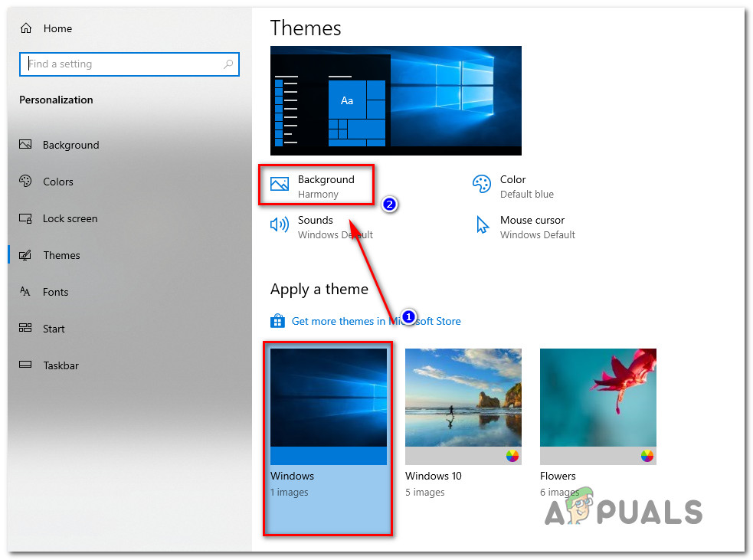
Task: Click the current theme preview image
Action: point(395,100)
